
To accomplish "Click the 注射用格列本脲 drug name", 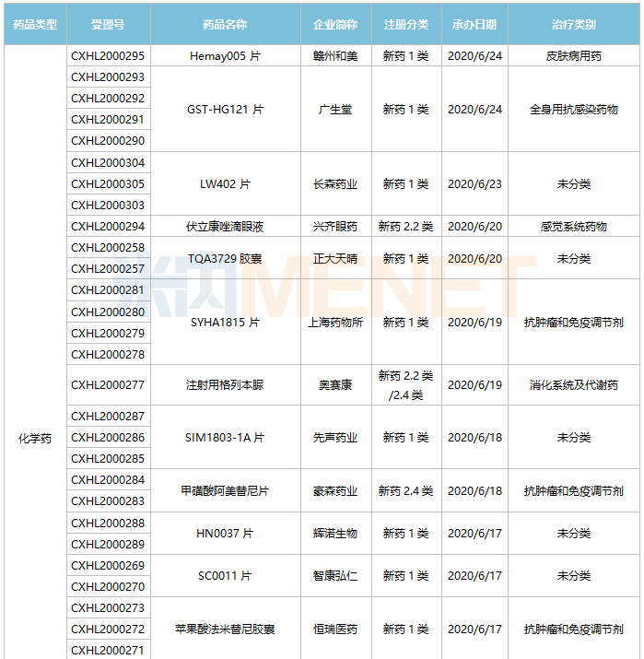I will [x=225, y=385].
